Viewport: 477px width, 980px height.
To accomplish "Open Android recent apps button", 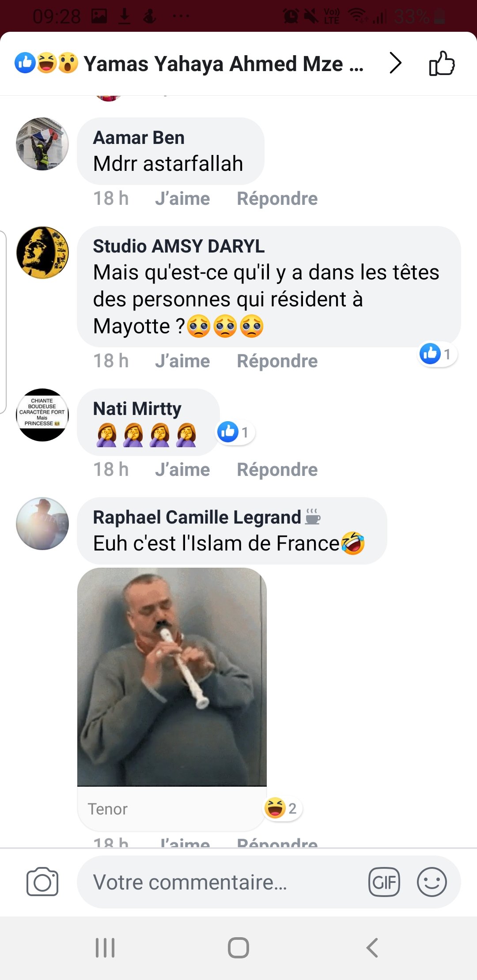I will pos(105,948).
